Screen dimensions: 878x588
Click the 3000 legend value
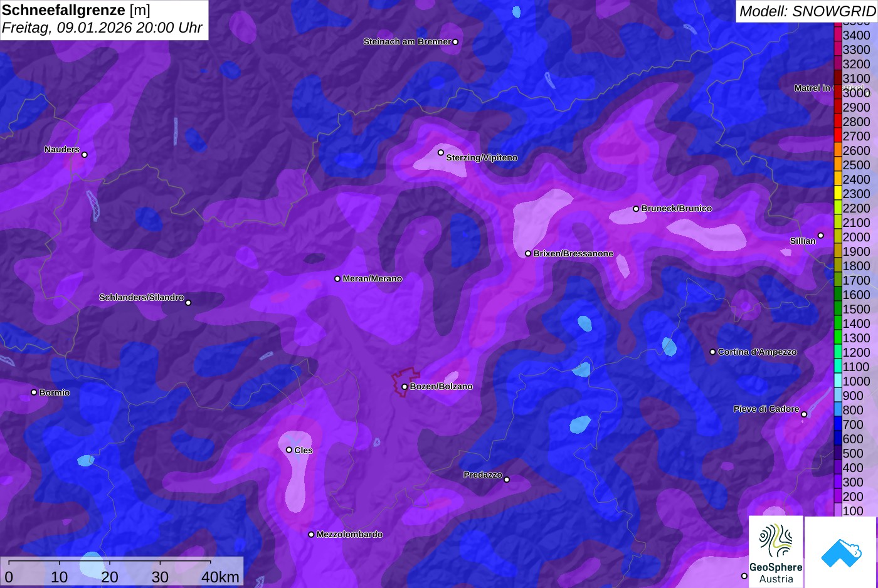(857, 93)
